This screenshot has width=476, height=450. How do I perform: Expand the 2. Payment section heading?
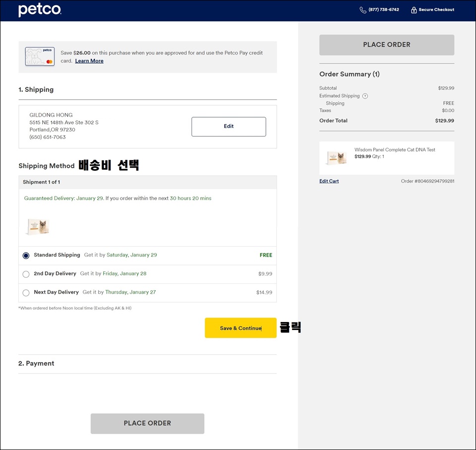point(36,363)
